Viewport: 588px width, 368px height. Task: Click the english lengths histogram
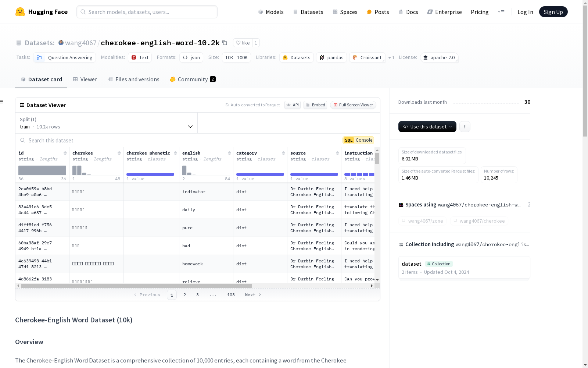pyautogui.click(x=206, y=170)
